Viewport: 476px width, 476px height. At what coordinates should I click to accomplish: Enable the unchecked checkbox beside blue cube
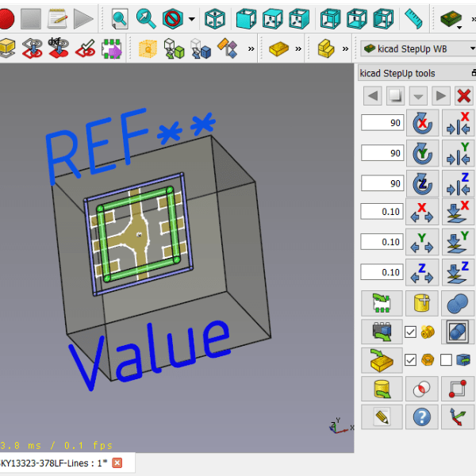pos(446,360)
